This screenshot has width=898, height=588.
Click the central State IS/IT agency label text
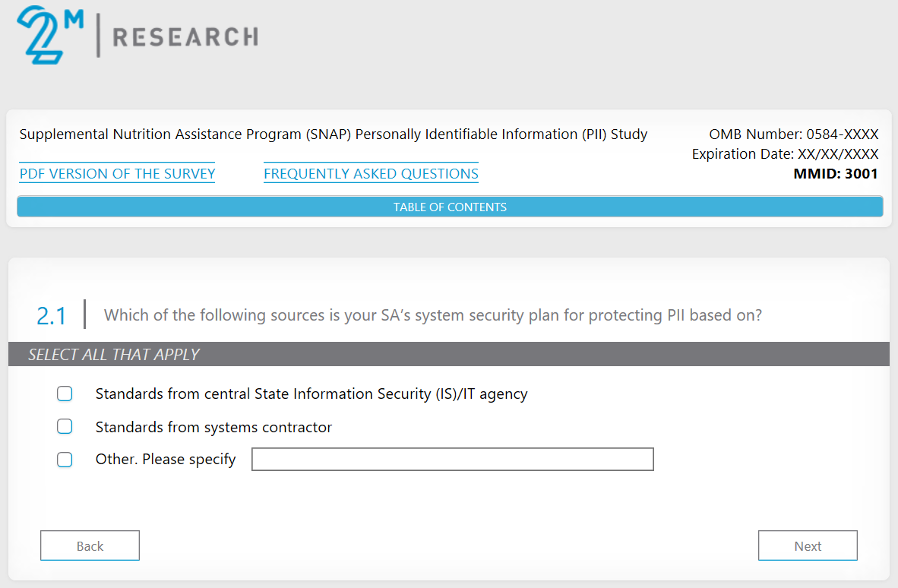point(311,394)
